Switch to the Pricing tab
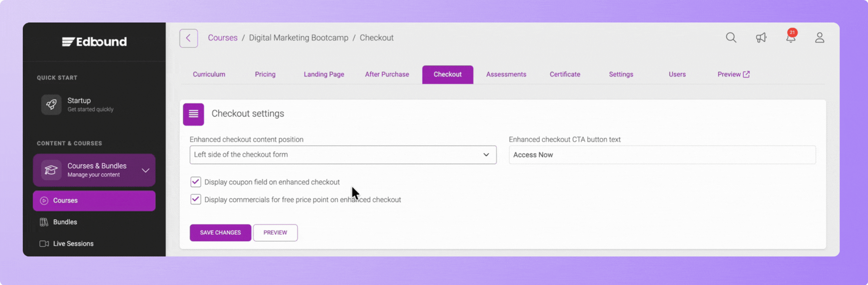Screen dimensions: 868x285 (x=265, y=75)
